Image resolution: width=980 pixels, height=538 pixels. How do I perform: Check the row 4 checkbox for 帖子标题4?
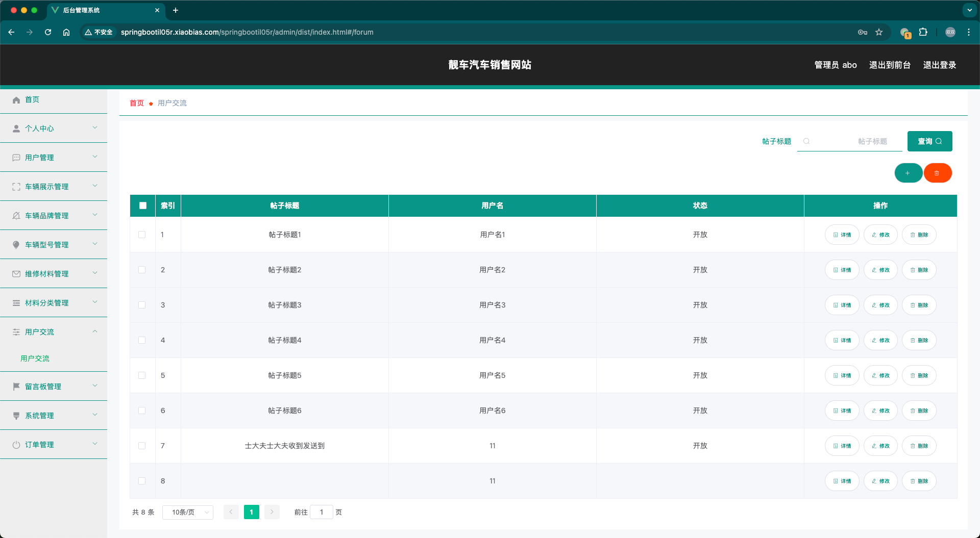pyautogui.click(x=142, y=340)
